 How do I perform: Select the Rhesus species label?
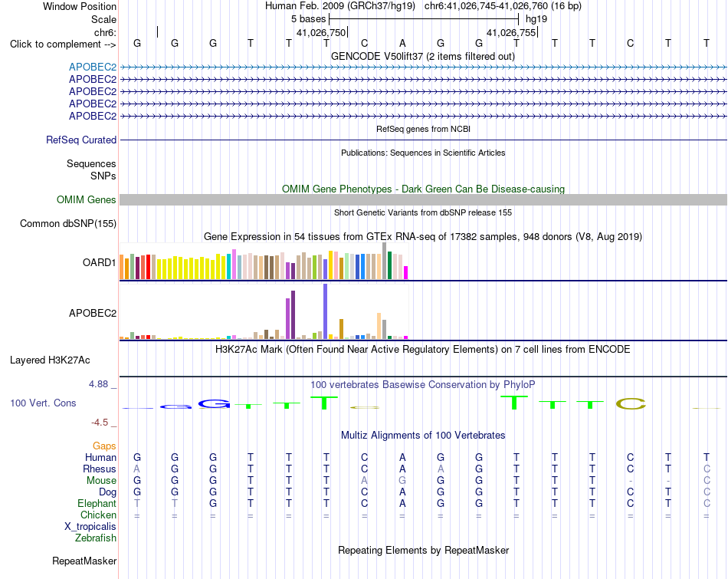100,469
